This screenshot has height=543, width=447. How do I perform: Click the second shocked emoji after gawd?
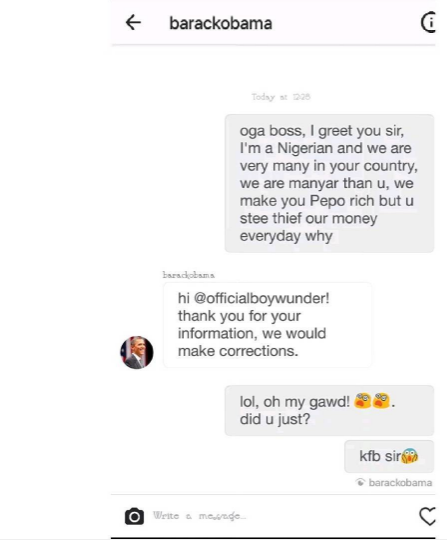[382, 401]
